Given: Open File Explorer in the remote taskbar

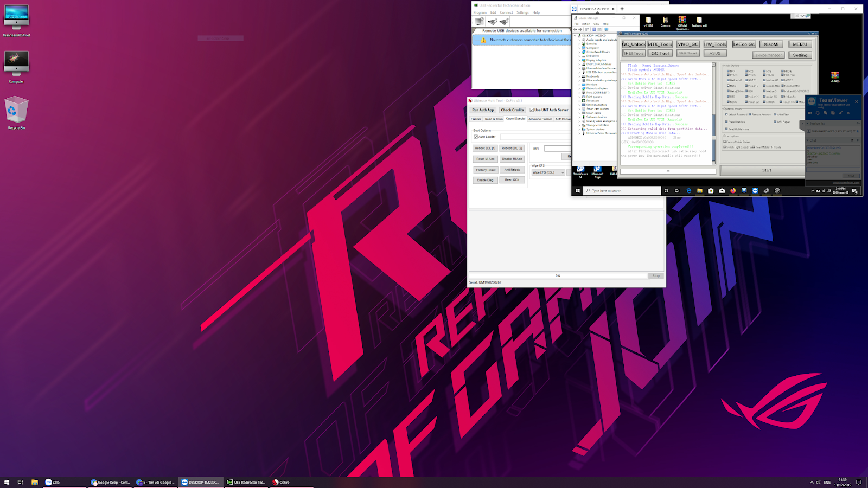Looking at the screenshot, I should [x=700, y=191].
